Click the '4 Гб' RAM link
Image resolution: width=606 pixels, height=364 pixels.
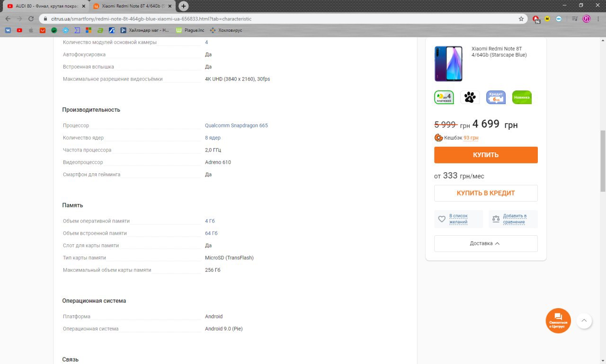[210, 221]
